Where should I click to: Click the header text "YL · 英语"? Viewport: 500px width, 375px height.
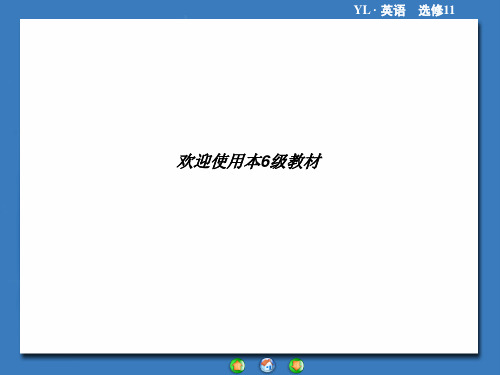tap(380, 10)
